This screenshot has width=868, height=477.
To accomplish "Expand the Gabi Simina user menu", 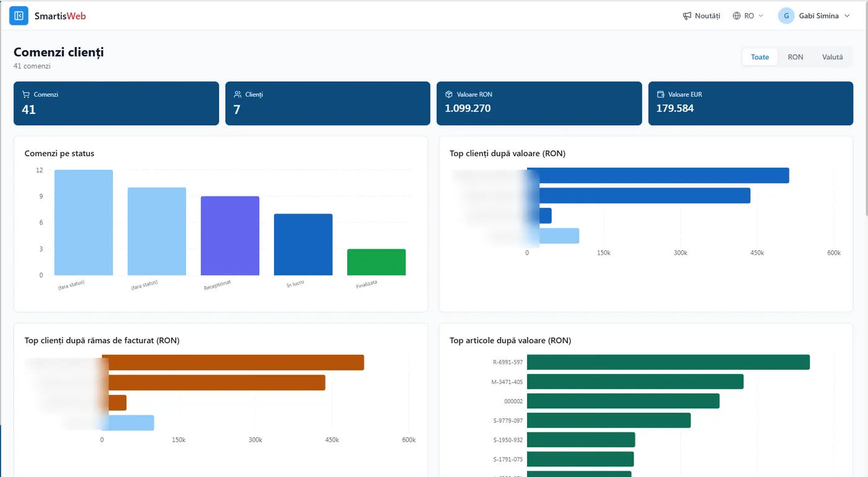I will [814, 16].
